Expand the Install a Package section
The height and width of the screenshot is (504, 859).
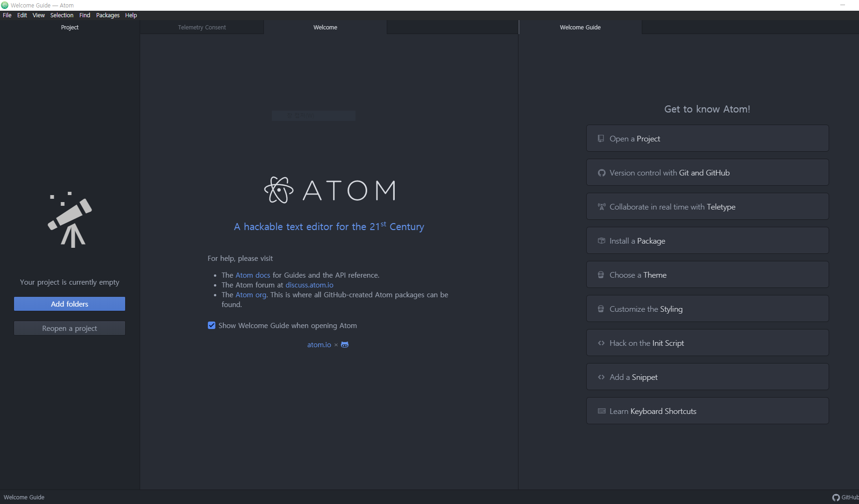(707, 240)
